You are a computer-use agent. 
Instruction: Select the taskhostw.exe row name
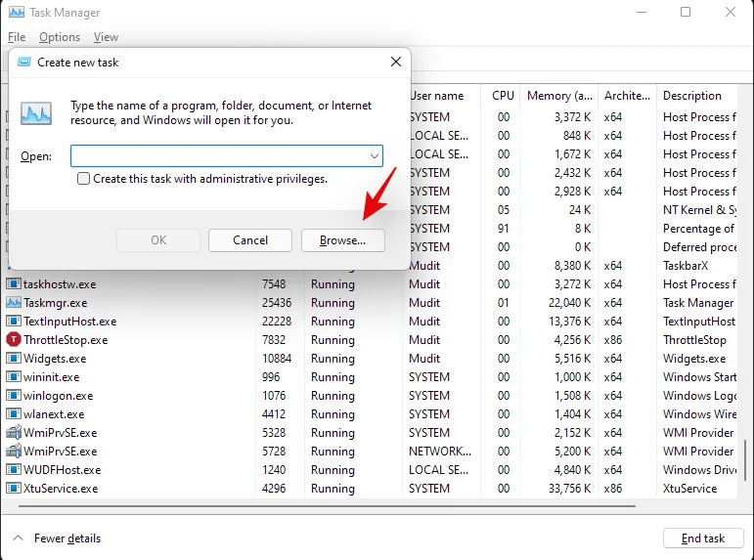[60, 284]
